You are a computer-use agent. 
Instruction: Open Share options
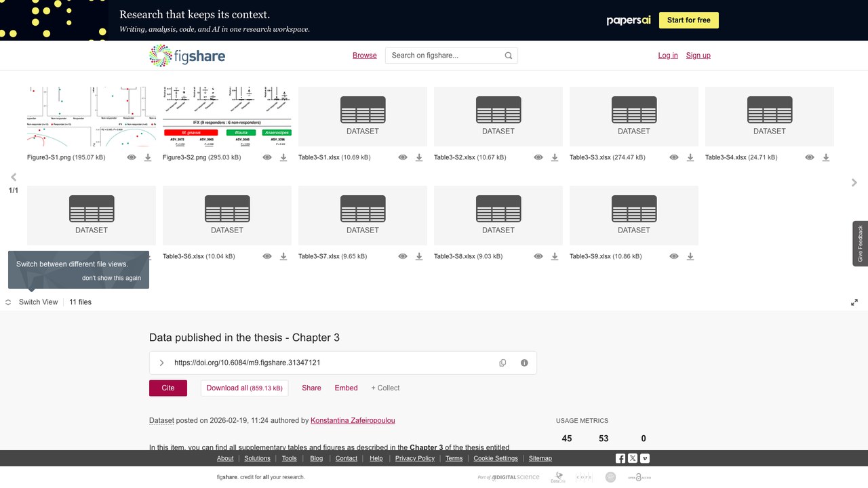pos(311,388)
